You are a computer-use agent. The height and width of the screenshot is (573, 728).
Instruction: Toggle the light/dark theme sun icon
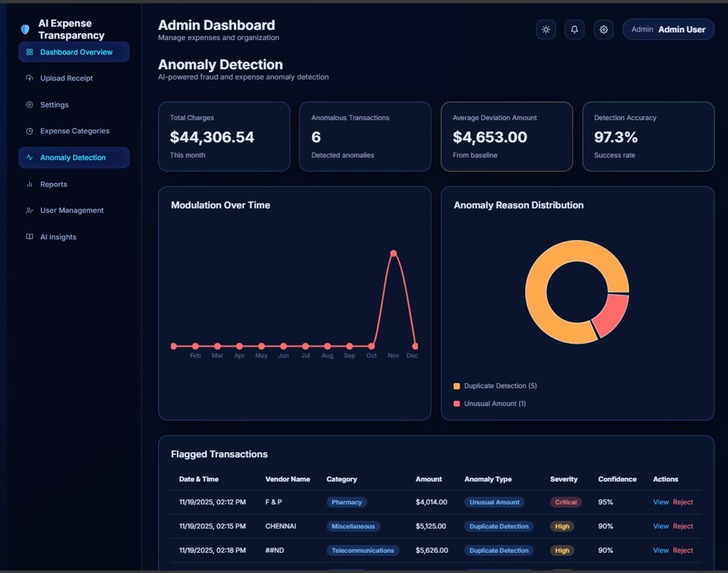546,30
